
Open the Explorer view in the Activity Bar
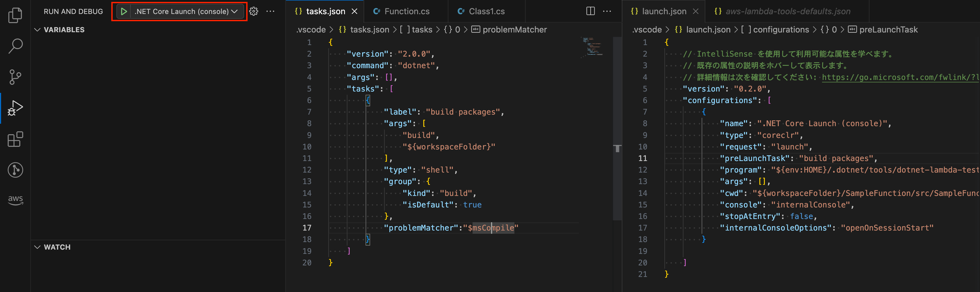pos(15,15)
